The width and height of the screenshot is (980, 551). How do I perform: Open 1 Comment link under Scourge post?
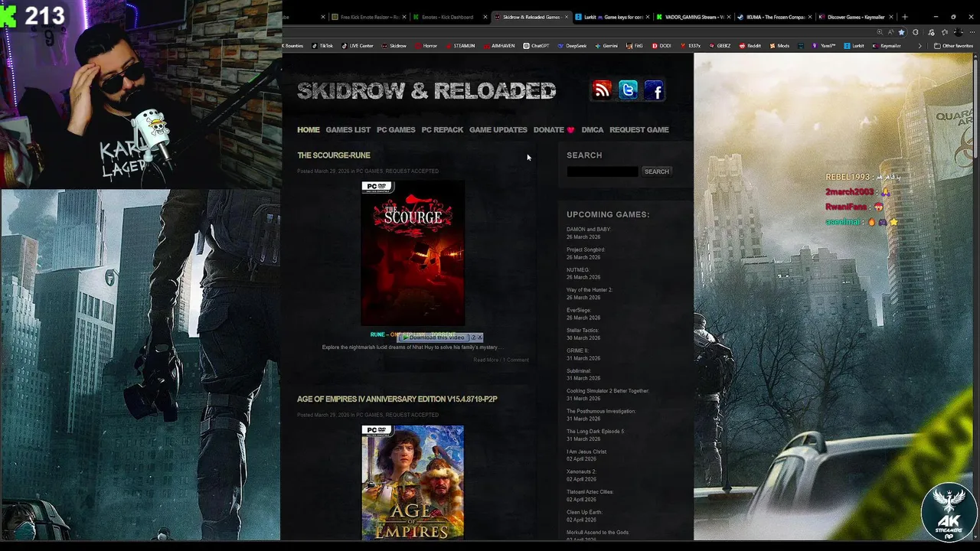tap(516, 360)
